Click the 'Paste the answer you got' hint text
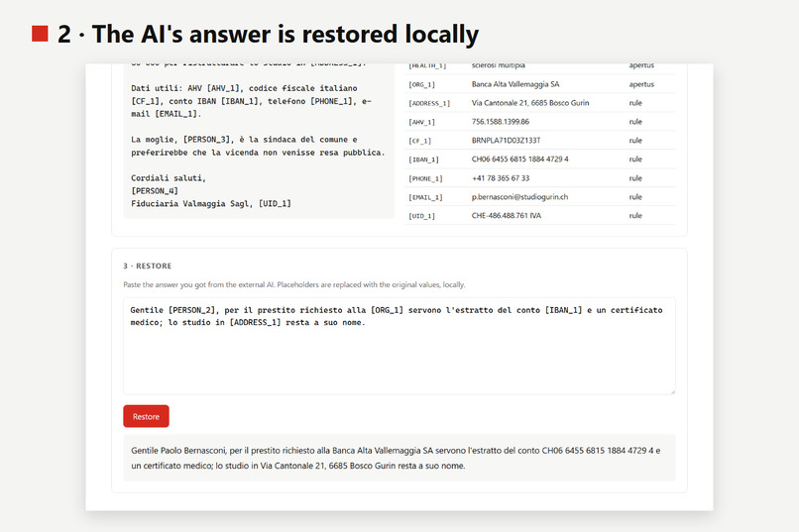799x532 pixels. pyautogui.click(x=294, y=284)
